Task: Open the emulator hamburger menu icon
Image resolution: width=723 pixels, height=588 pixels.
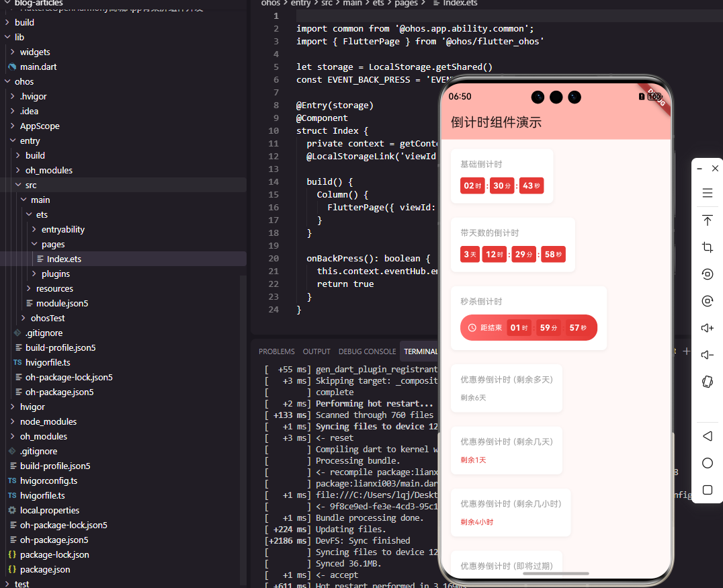Action: pyautogui.click(x=708, y=193)
